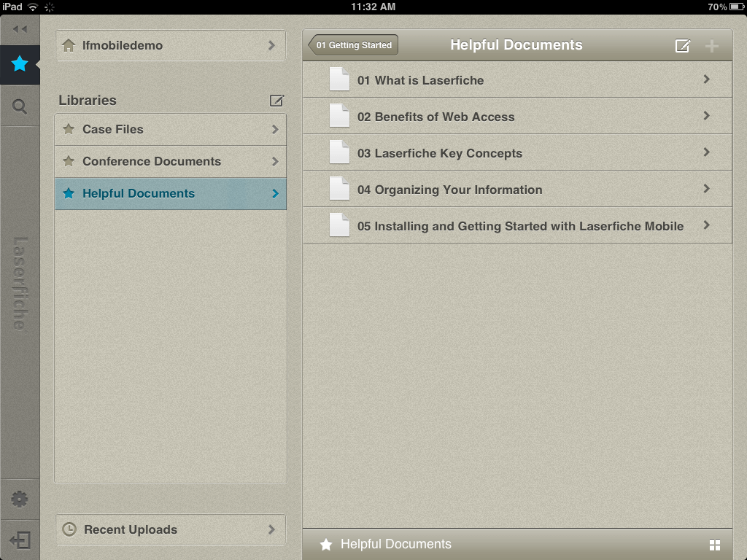This screenshot has width=747, height=560.
Task: Open chevron for 04 Organizing Your Information
Action: tap(706, 189)
